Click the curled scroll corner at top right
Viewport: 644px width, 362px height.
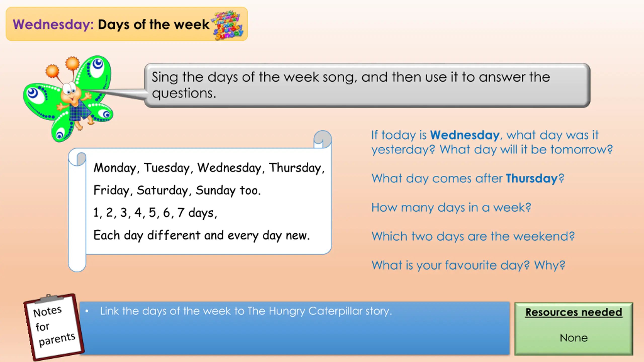point(323,140)
